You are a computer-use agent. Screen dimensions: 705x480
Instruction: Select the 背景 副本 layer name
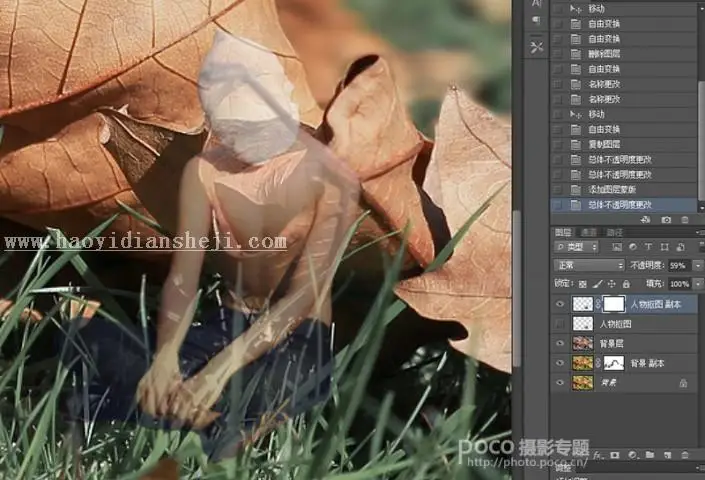(647, 363)
